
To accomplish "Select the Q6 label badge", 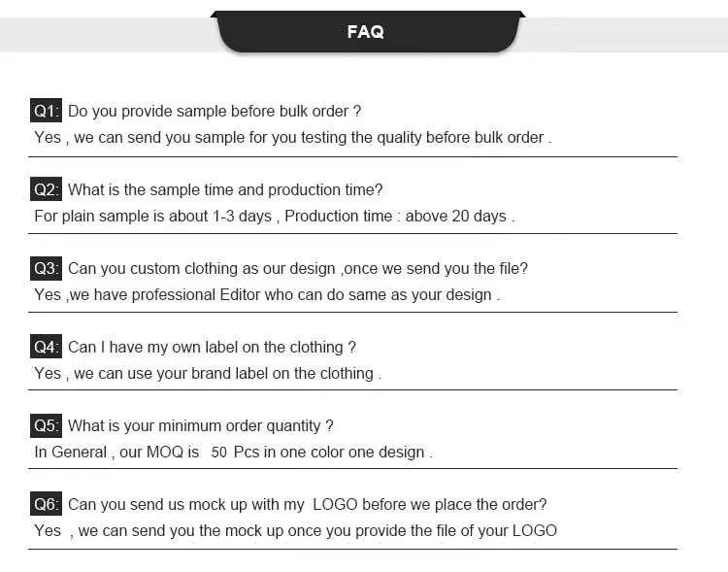I will (x=46, y=504).
